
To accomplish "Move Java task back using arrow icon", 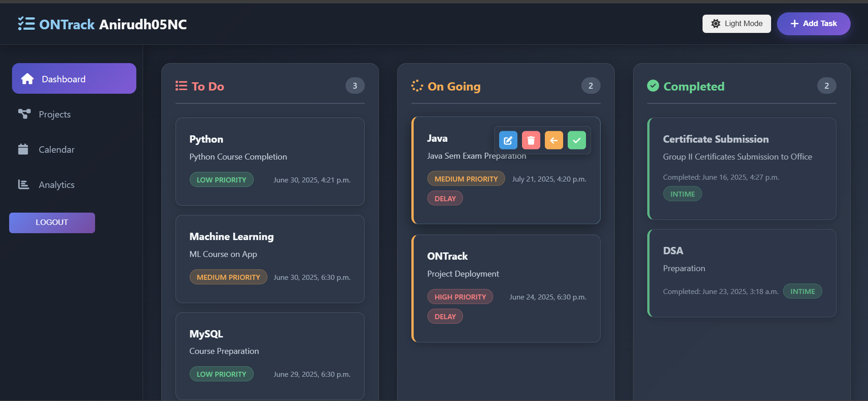I will click(x=554, y=140).
